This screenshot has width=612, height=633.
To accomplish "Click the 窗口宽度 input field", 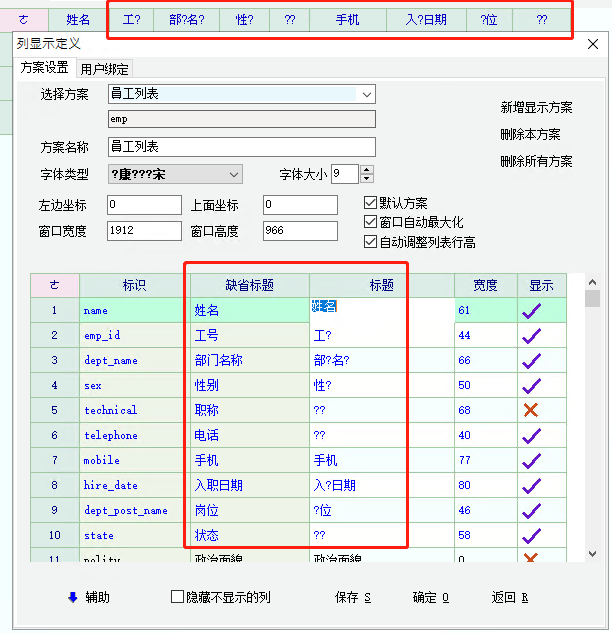I will [144, 231].
